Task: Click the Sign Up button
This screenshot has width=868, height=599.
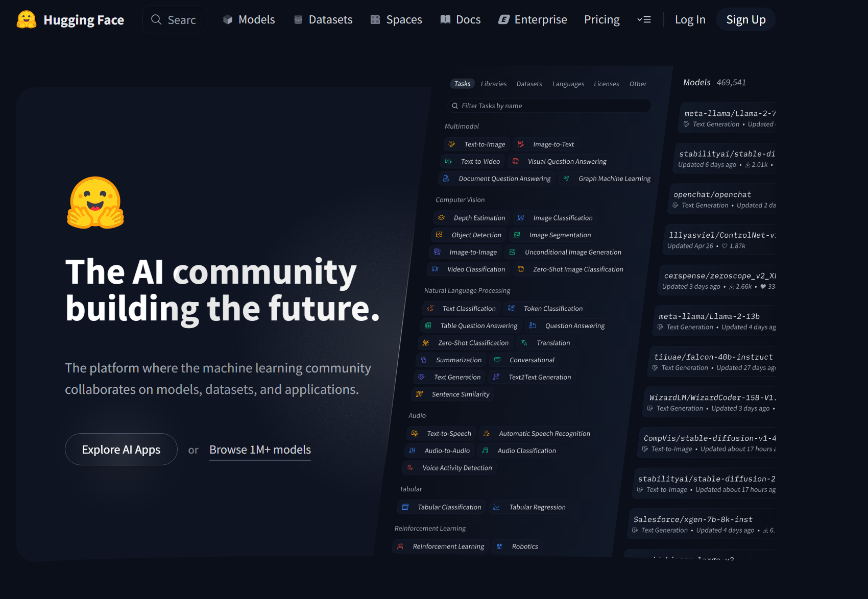Action: [746, 19]
